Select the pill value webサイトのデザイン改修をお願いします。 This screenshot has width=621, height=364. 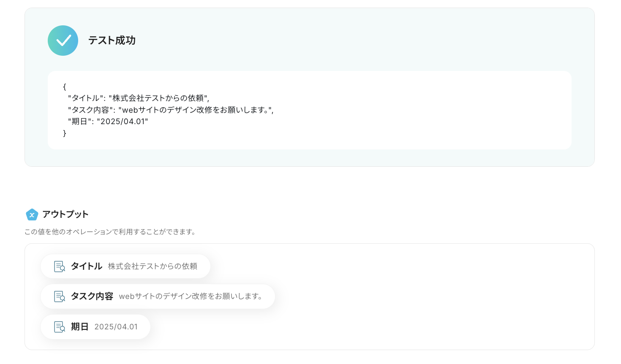(x=191, y=296)
